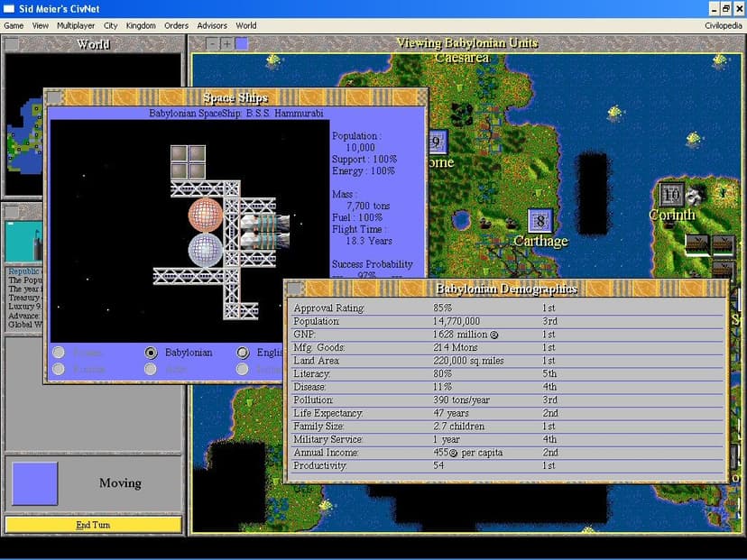Click the Pollution 390 tons/year row

tap(506, 400)
